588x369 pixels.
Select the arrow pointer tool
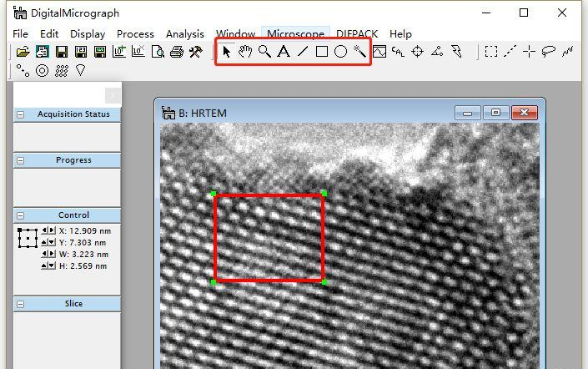point(226,52)
